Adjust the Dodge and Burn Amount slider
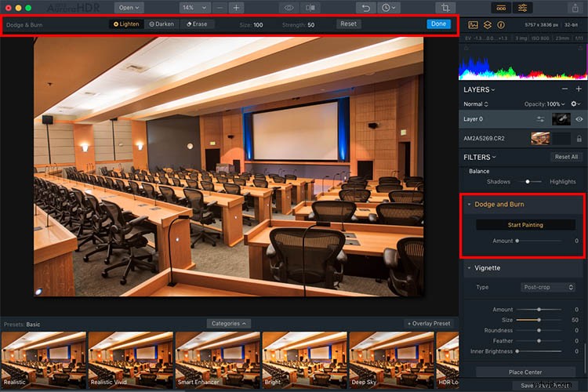 point(539,241)
